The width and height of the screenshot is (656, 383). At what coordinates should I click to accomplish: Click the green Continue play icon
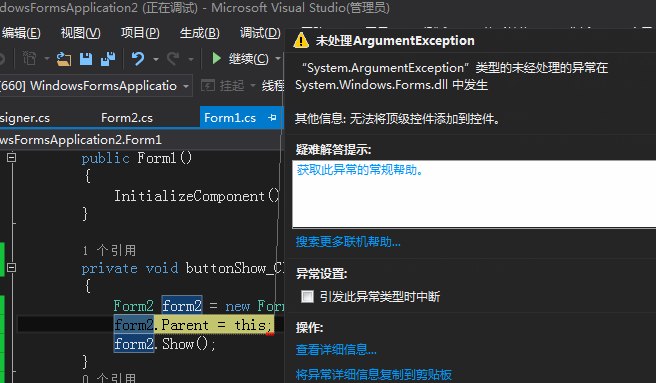pos(216,58)
